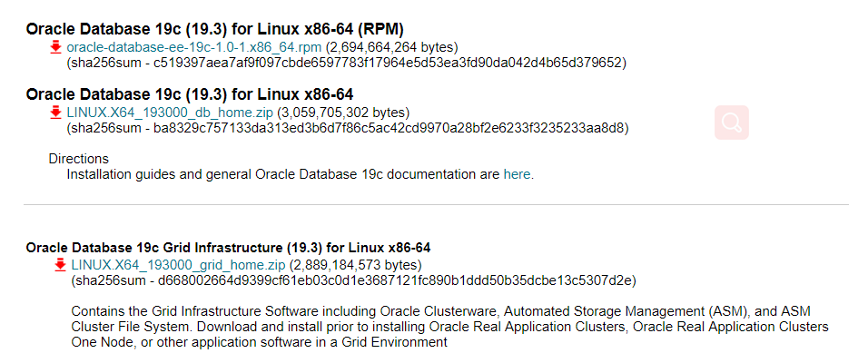Click the faded red magnifier search icon
868x363 pixels.
[732, 123]
